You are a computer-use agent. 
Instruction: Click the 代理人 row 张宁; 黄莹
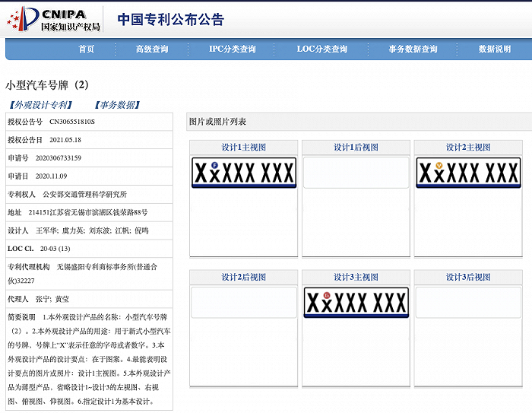tap(89, 299)
